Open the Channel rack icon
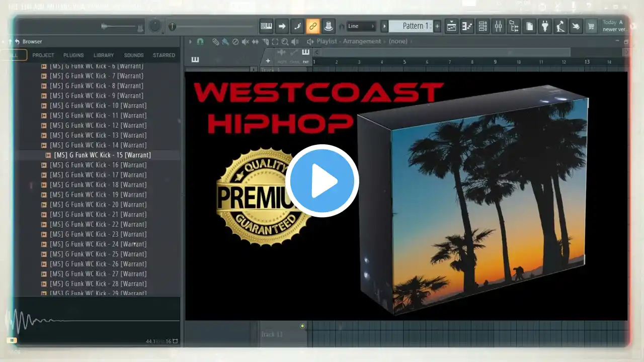This screenshot has width=644, height=362. point(483,26)
